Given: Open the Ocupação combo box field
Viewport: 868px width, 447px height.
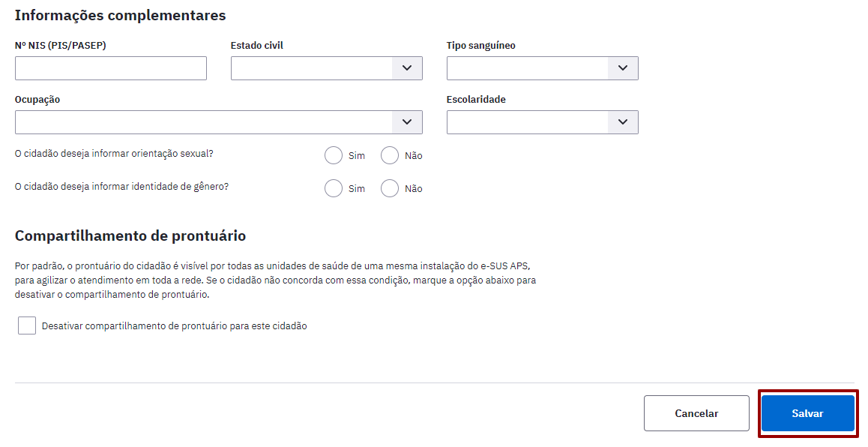Looking at the screenshot, I should (219, 121).
